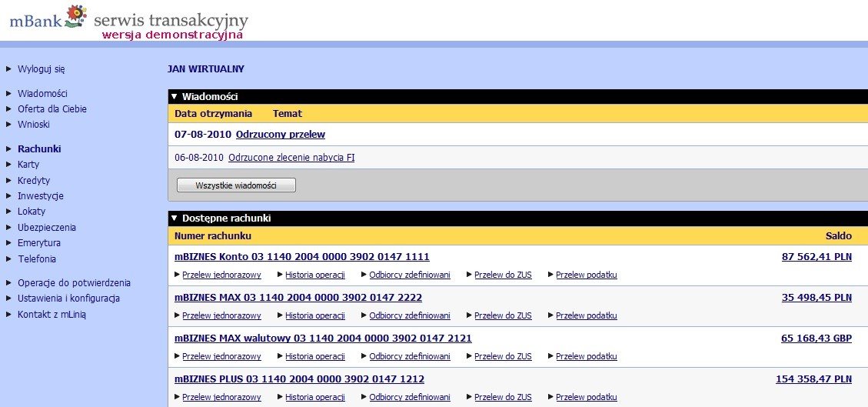
Task: Przelew podatku for mBIZNES Konto
Action: click(587, 275)
